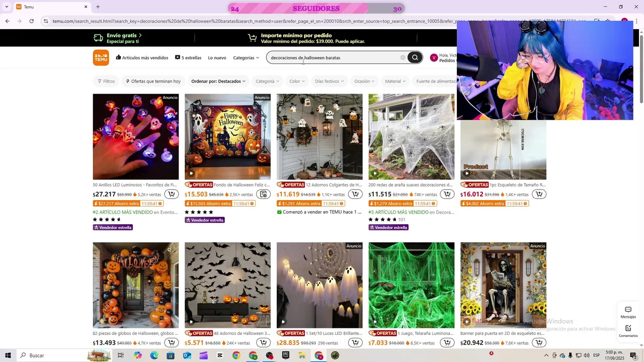The image size is (644, 362).
Task: Go to Lo nuevo section
Action: tap(217, 58)
